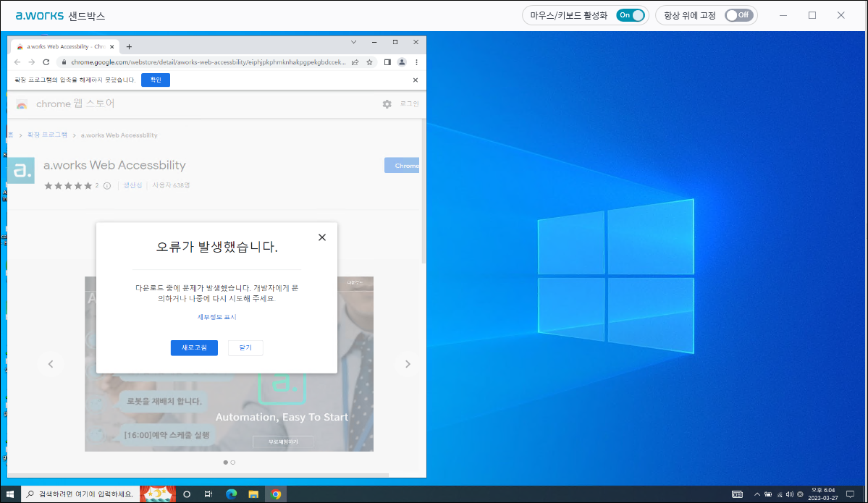Open File Explorer from the taskbar
This screenshot has width=868, height=503.
253,494
